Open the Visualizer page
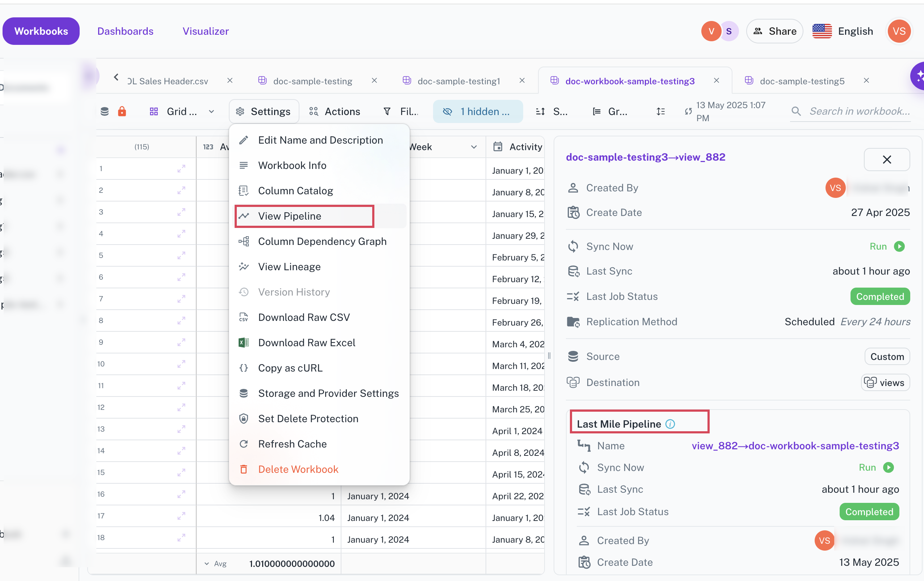This screenshot has height=581, width=924. (x=206, y=31)
